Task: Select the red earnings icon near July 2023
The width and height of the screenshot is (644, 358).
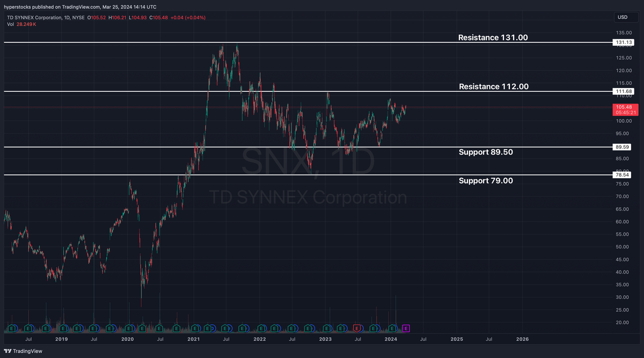Action: pos(356,328)
